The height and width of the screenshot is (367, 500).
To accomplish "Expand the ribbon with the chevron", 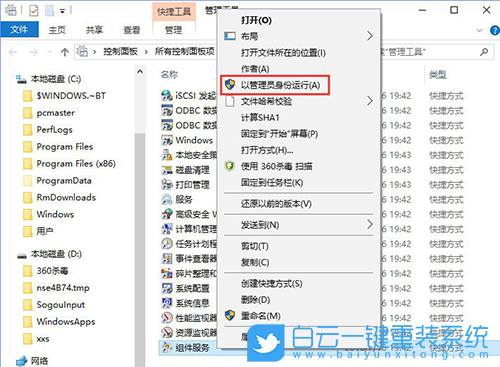I will pos(480,30).
